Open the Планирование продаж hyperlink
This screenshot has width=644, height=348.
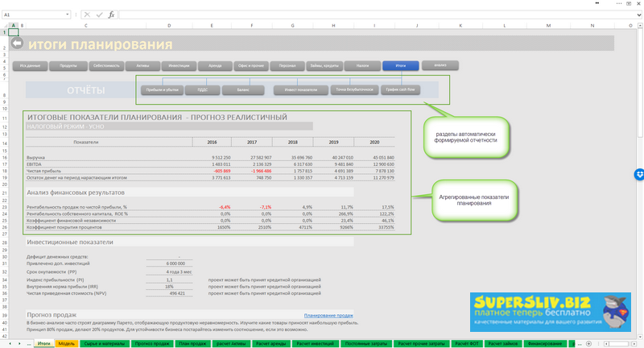tap(328, 315)
